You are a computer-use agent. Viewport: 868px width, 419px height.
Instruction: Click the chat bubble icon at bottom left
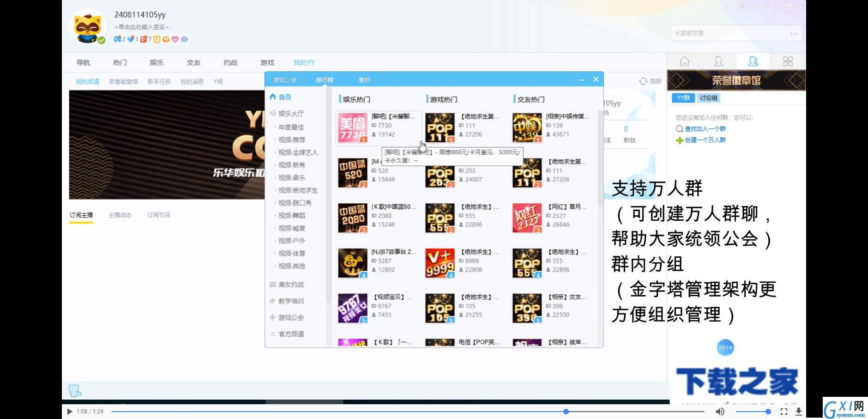[x=75, y=390]
